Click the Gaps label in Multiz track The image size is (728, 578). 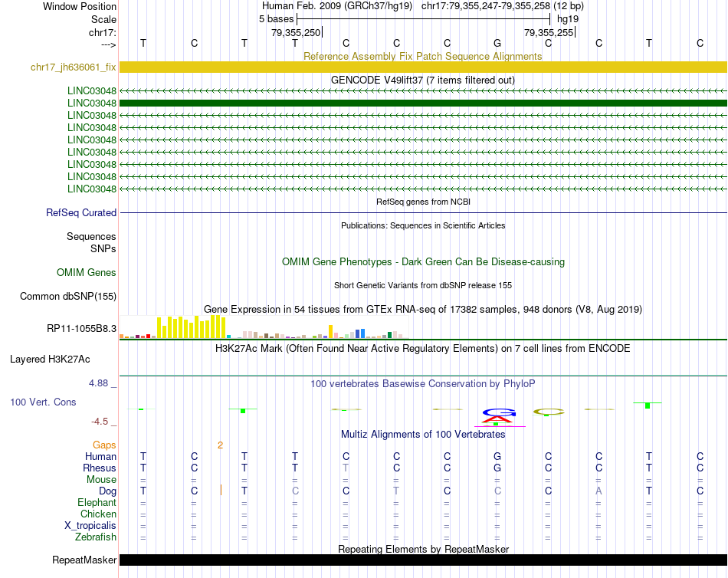(x=104, y=445)
